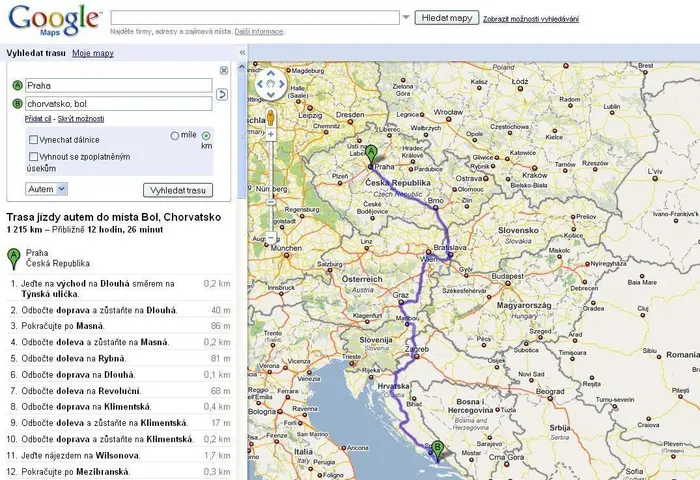700x480 pixels.
Task: Click the Hledat mapy button
Action: [x=447, y=18]
